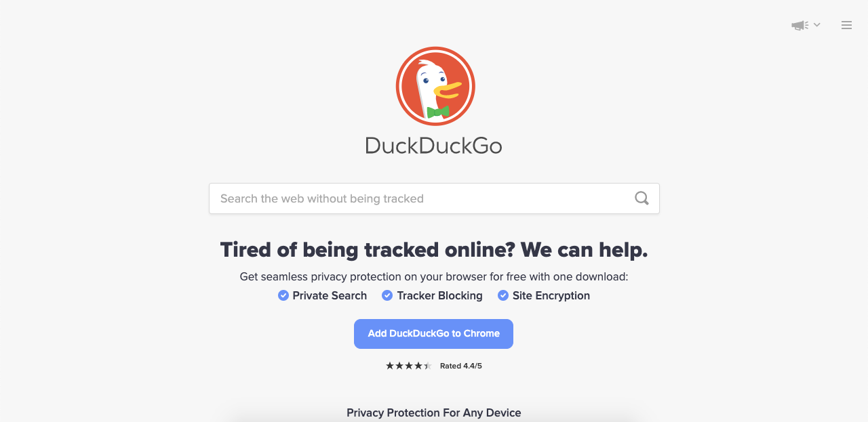Image resolution: width=868 pixels, height=422 pixels.
Task: Click the Private Search label
Action: 330,295
